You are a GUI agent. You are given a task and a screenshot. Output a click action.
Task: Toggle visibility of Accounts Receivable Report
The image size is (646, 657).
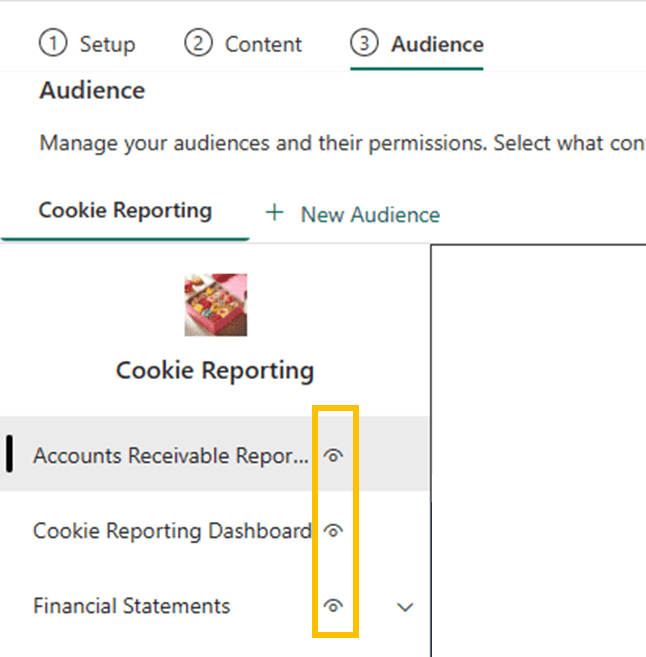pyautogui.click(x=334, y=456)
